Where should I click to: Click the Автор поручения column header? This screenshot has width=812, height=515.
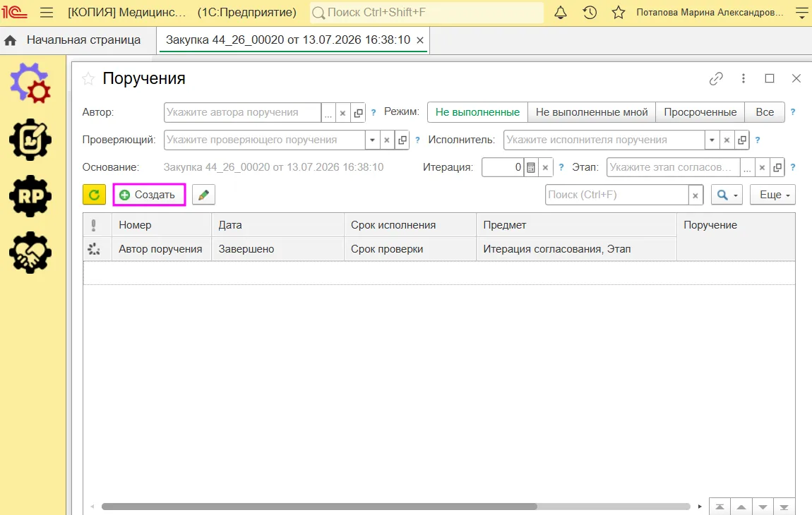pyautogui.click(x=162, y=249)
